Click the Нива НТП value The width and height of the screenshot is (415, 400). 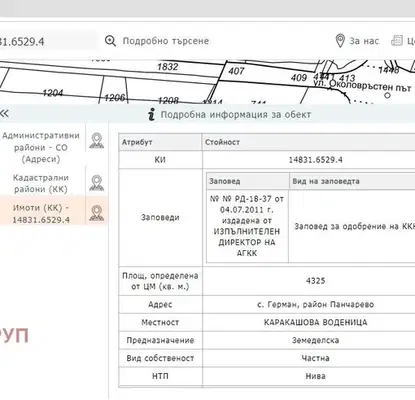(x=315, y=376)
